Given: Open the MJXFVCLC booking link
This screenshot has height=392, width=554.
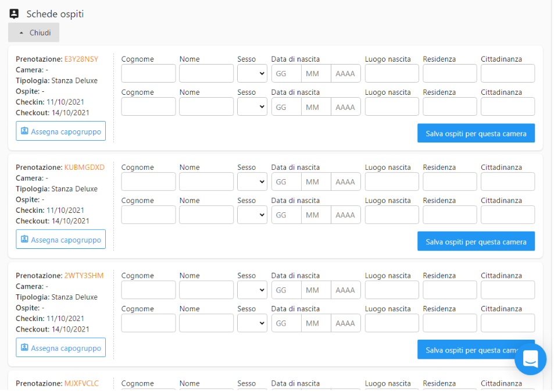Looking at the screenshot, I should pos(81,384).
